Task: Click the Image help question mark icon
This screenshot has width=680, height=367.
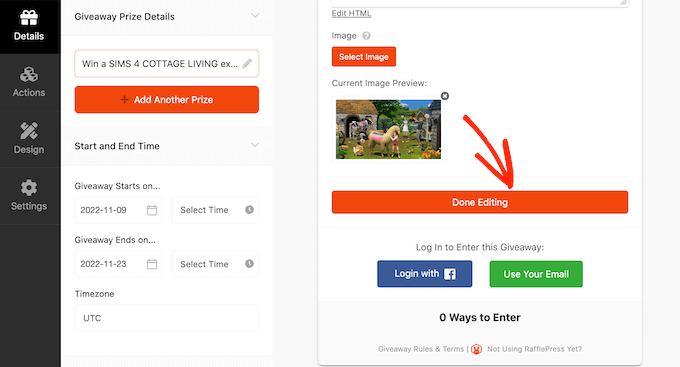Action: 366,36
